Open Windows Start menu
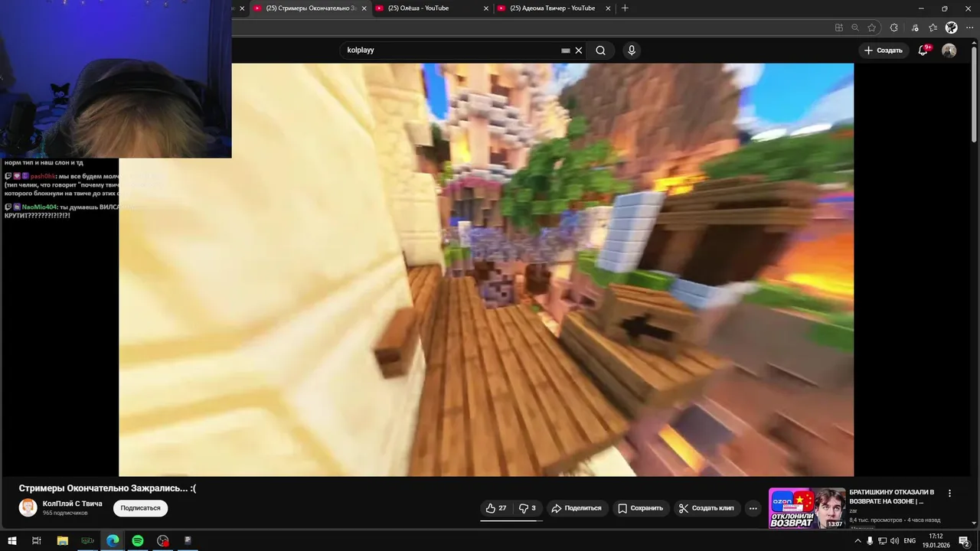980x551 pixels. pos(11,540)
